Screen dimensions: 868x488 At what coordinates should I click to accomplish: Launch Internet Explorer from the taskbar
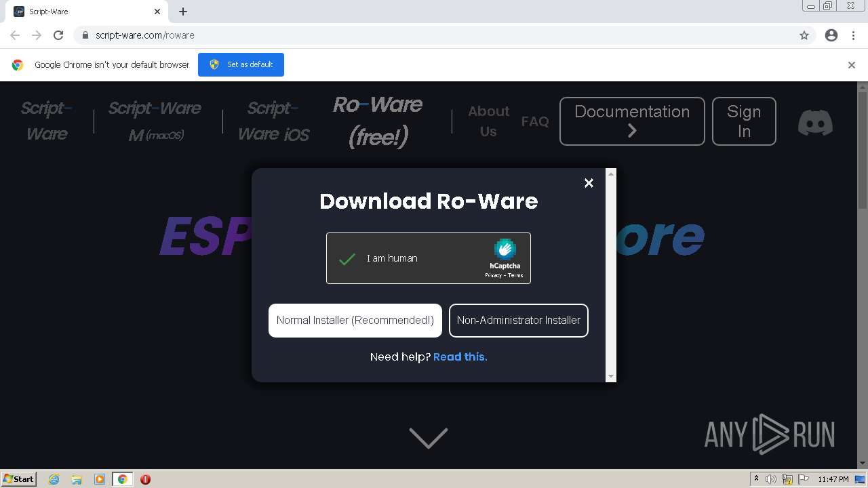coord(54,479)
